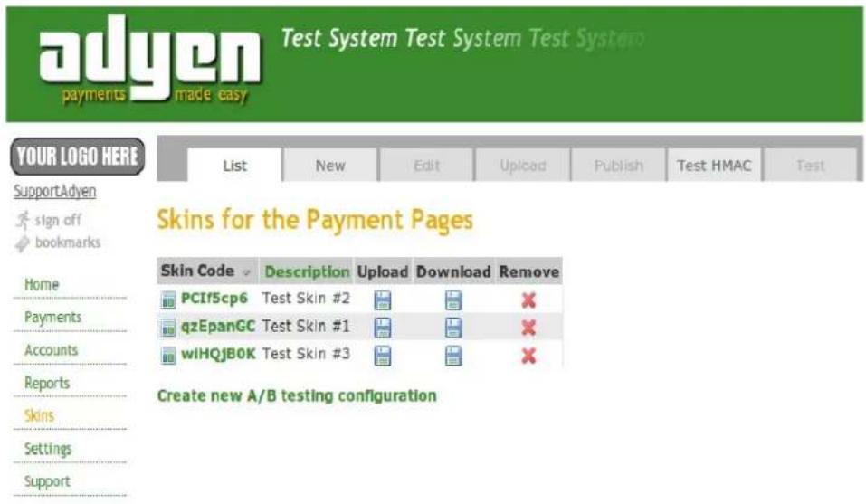Click the Download column header
This screenshot has width=866, height=504.
[x=453, y=271]
